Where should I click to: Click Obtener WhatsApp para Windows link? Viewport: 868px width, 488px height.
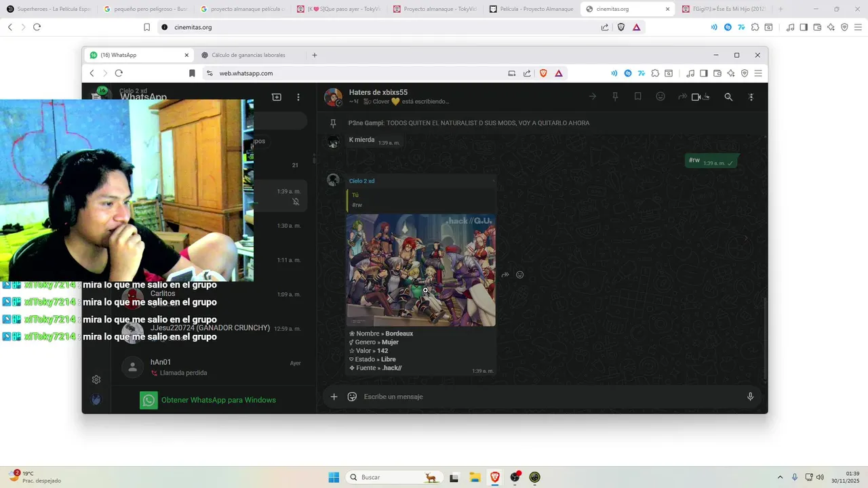point(218,400)
